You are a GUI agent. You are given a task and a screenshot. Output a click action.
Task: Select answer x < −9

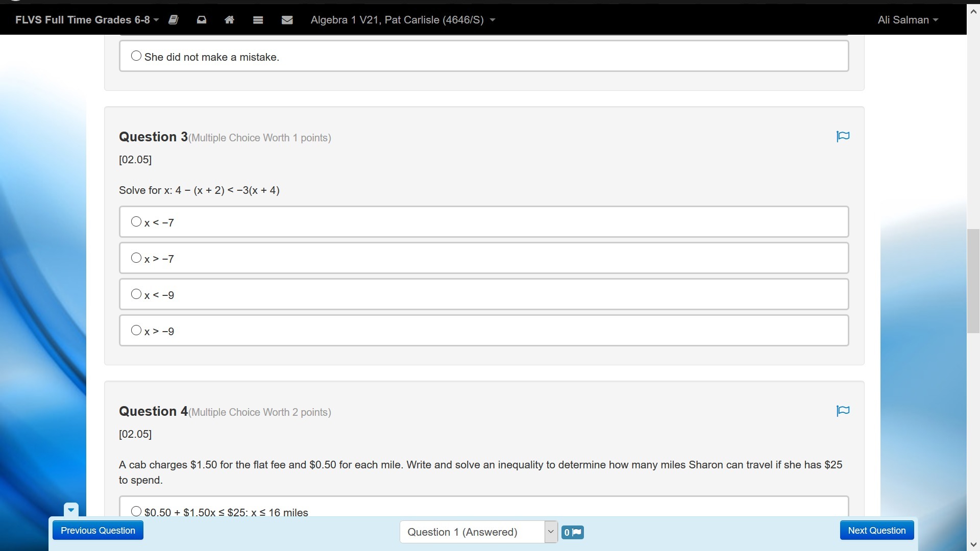click(136, 294)
